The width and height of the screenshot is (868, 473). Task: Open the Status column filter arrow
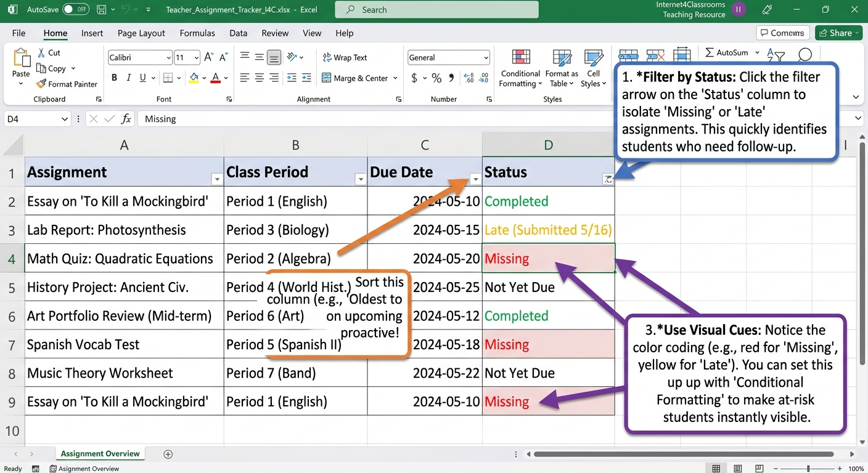(608, 179)
